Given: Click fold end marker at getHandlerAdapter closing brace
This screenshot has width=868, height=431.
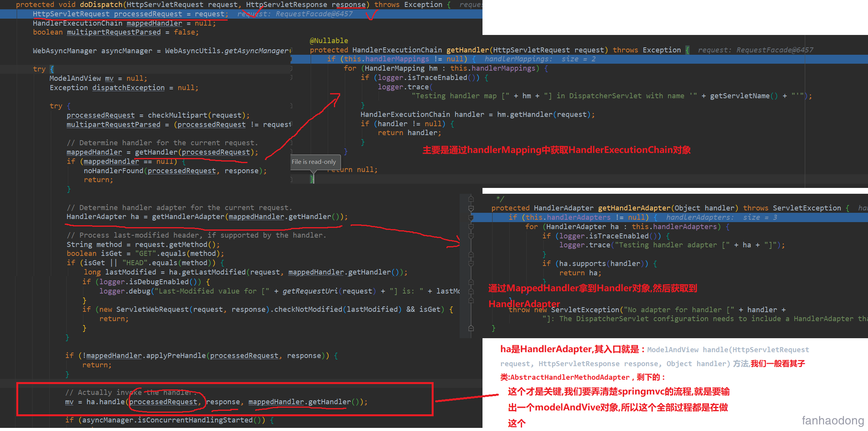Looking at the screenshot, I should pyautogui.click(x=471, y=328).
